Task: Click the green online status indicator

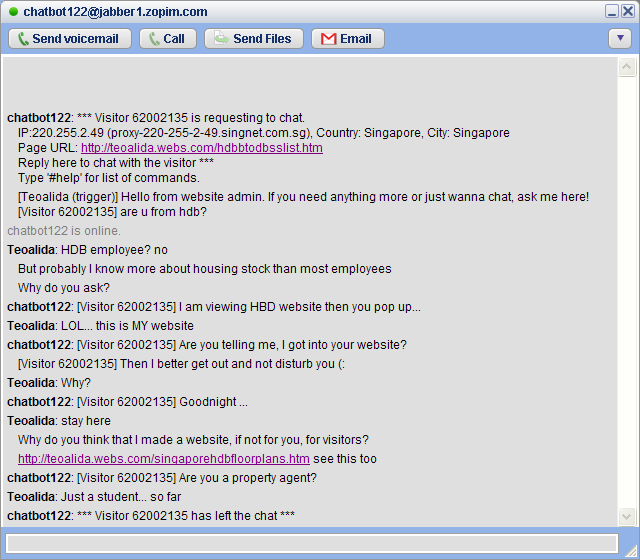Action: 13,12
